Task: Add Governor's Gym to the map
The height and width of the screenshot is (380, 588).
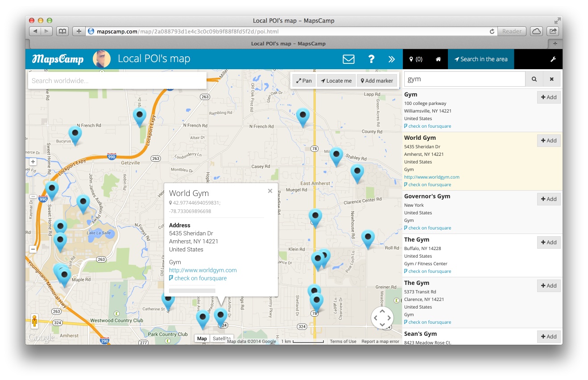Action: pyautogui.click(x=549, y=199)
